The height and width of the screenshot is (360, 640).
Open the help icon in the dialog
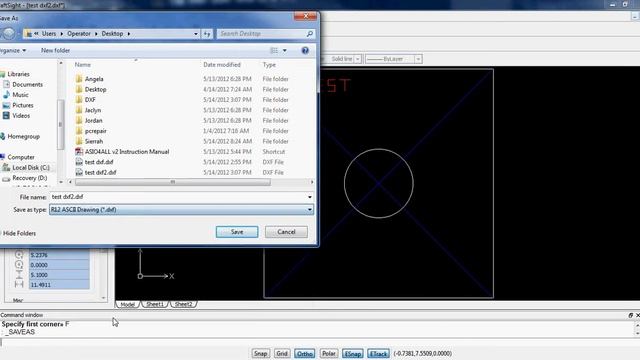pos(305,51)
